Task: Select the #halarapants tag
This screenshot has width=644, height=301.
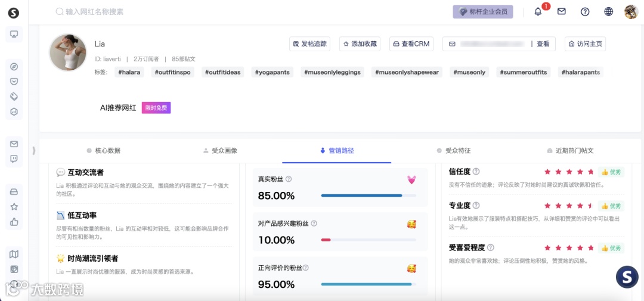Action: coord(580,72)
